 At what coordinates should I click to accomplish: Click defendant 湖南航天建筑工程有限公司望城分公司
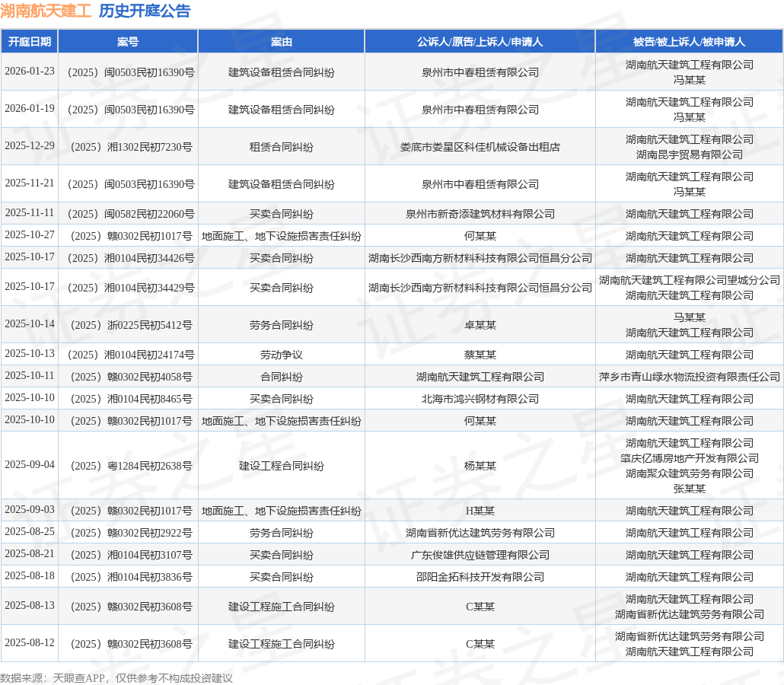pyautogui.click(x=690, y=280)
